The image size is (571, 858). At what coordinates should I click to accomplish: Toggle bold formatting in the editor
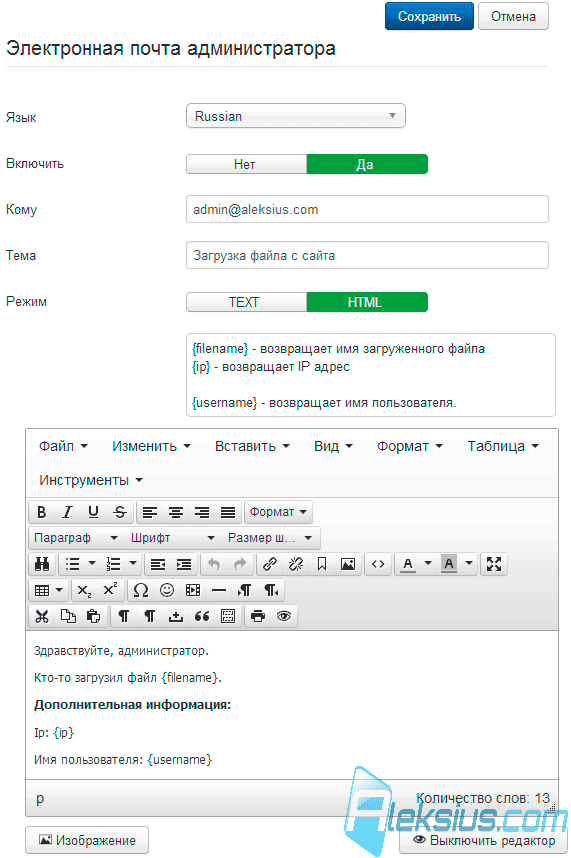click(x=42, y=512)
